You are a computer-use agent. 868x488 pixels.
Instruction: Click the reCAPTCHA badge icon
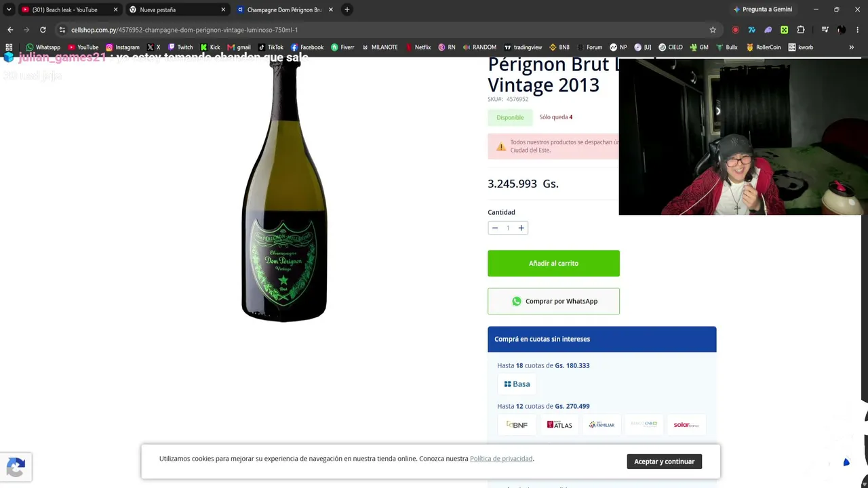point(16,467)
